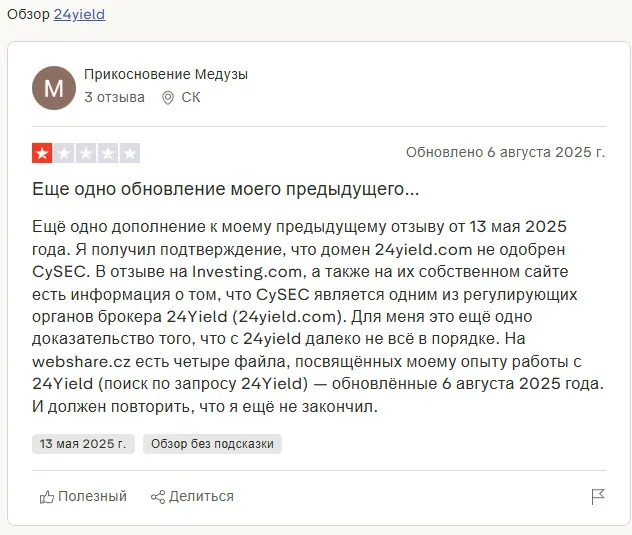The height and width of the screenshot is (535, 632).
Task: Open the 24yield link in the header
Action: tap(79, 15)
